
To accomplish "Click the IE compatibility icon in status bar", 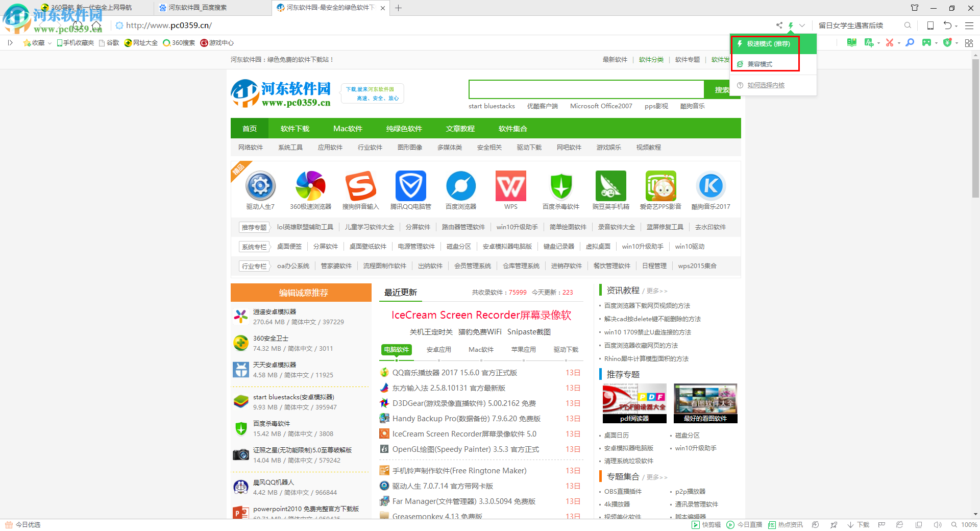I will pyautogui.click(x=900, y=524).
